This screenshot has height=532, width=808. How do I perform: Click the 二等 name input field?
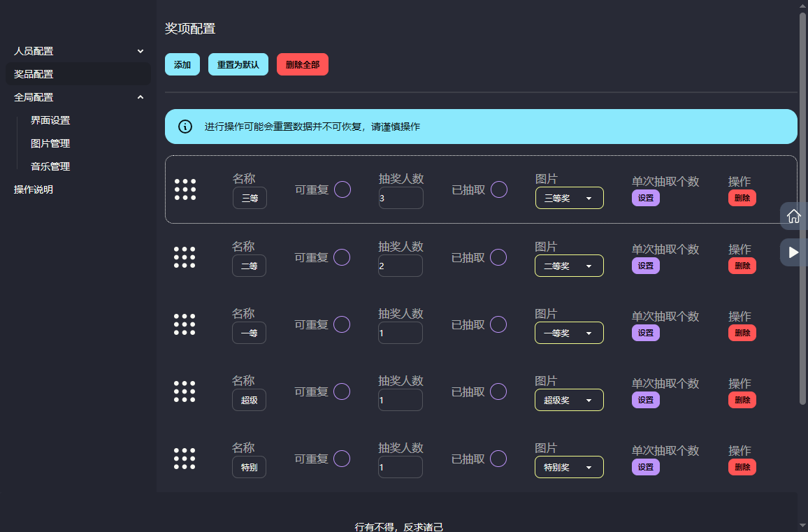click(x=250, y=266)
